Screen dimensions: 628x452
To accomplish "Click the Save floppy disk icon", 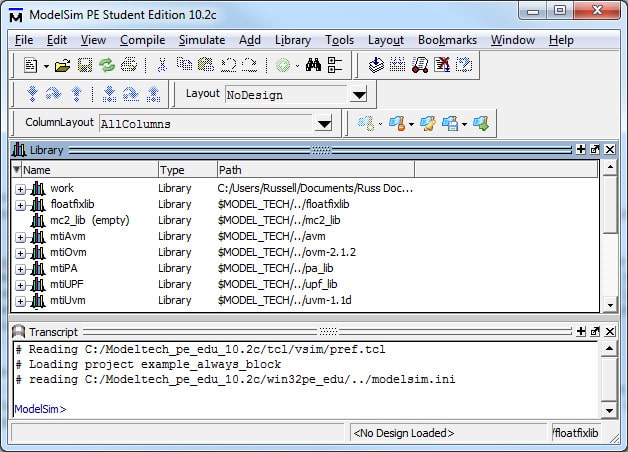I will pos(85,65).
